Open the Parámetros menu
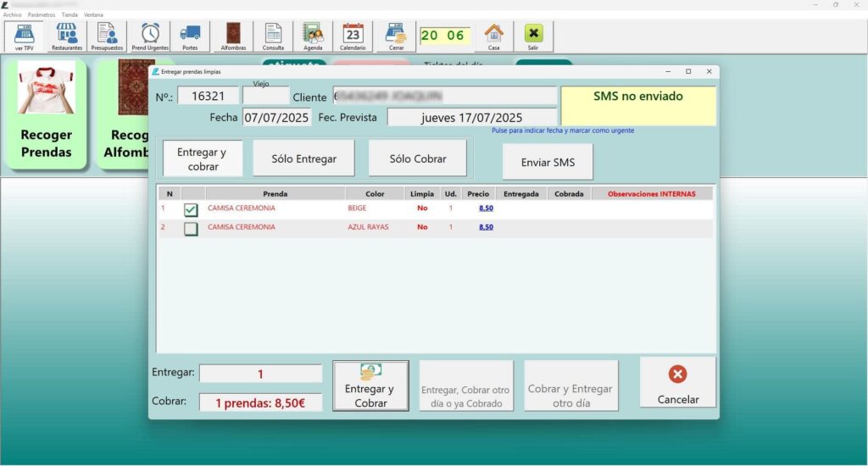Image resolution: width=868 pixels, height=466 pixels. pos(41,14)
